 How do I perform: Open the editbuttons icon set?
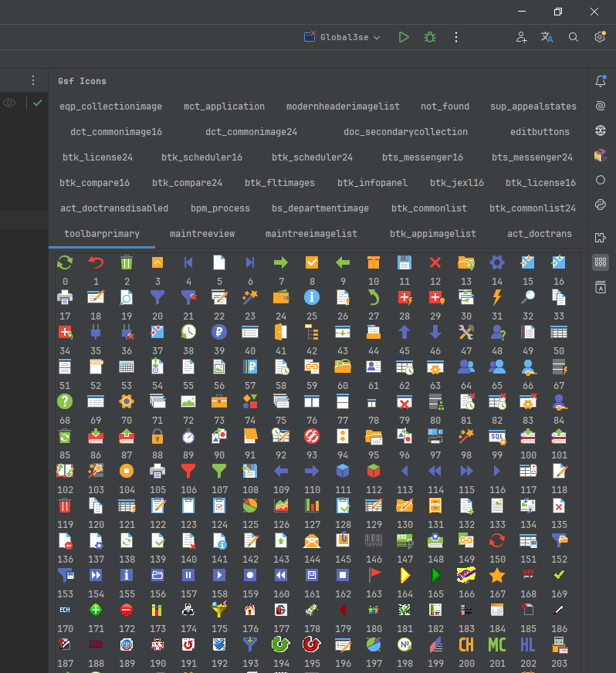coord(540,131)
